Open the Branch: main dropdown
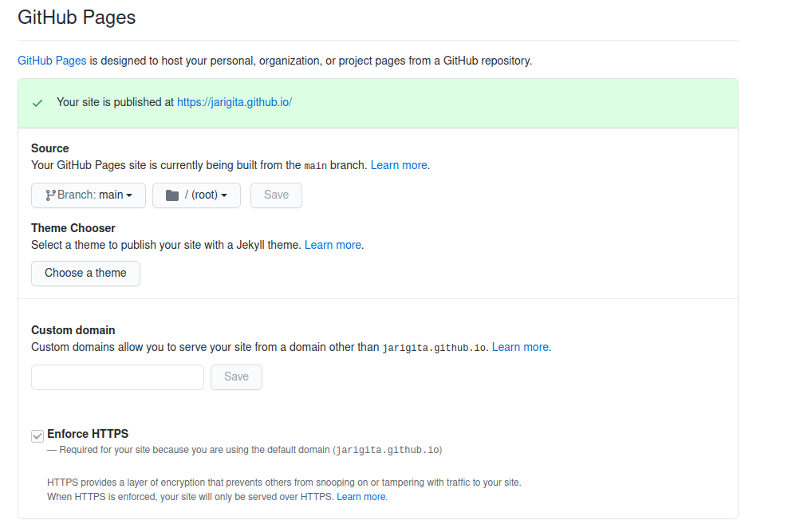The height and width of the screenshot is (532, 788). click(88, 195)
